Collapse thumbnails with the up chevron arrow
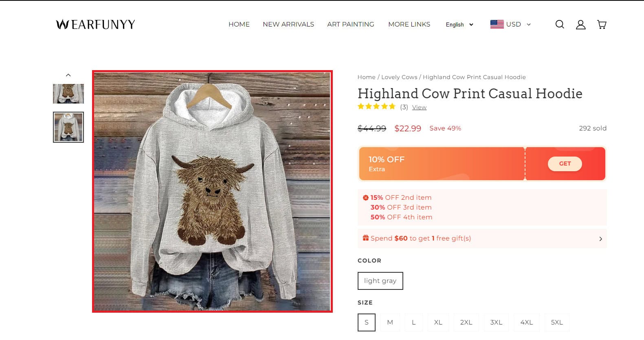 68,75
